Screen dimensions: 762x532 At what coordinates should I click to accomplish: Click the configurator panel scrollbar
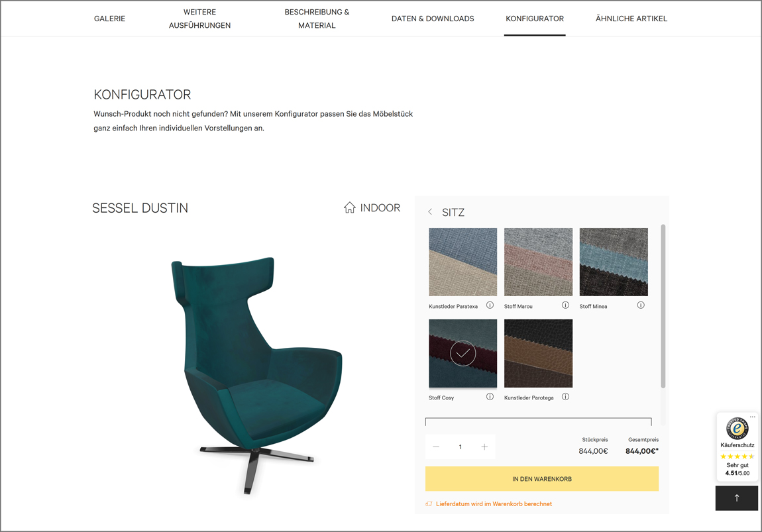pyautogui.click(x=663, y=306)
